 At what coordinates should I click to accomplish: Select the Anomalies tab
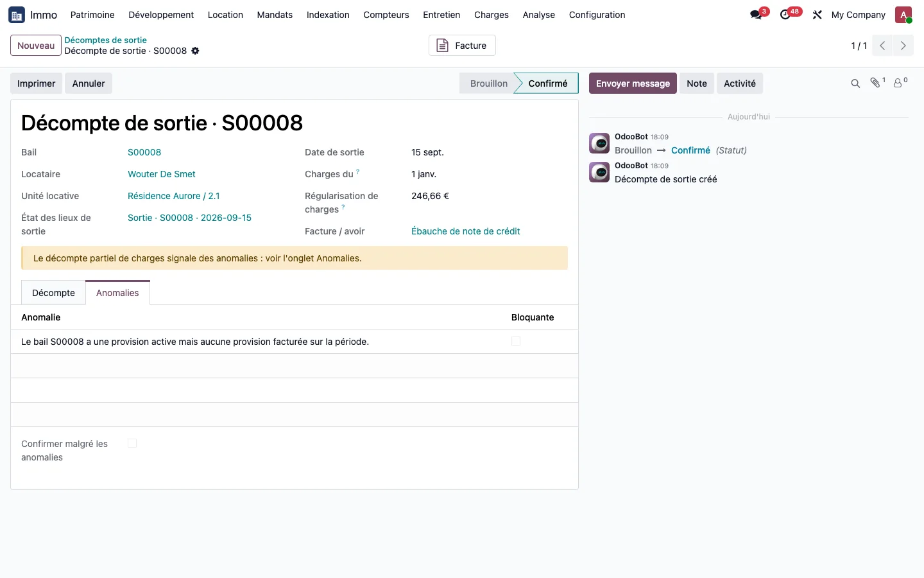(117, 293)
